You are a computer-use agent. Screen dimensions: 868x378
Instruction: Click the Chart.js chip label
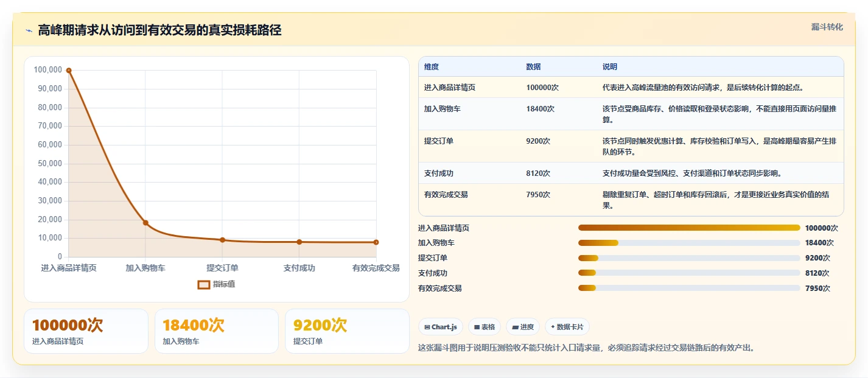coord(444,327)
